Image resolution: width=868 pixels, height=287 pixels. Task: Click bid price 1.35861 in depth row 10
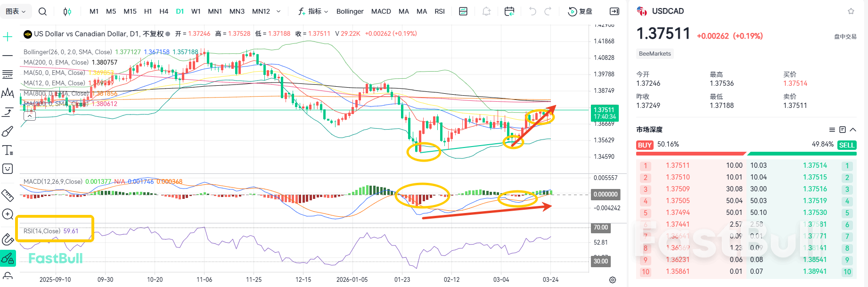pos(678,271)
